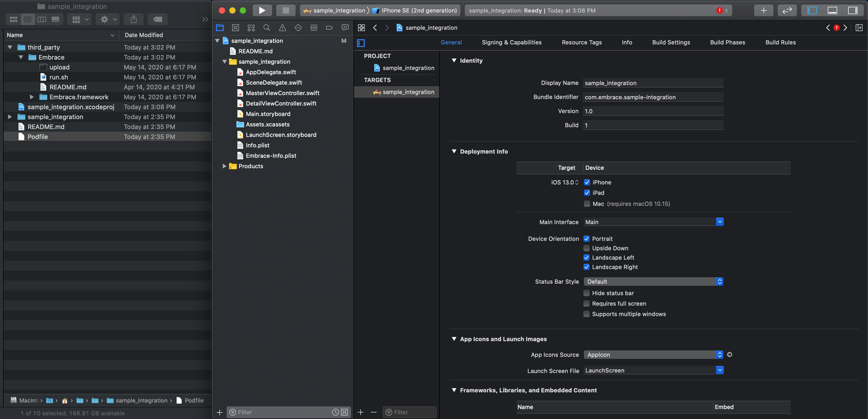This screenshot has height=419, width=868.
Task: Toggle Landscape Left orientation
Action: pyautogui.click(x=586, y=257)
